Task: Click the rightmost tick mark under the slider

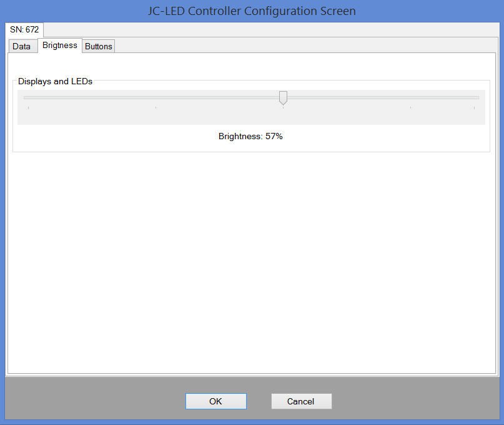Action: tap(474, 108)
